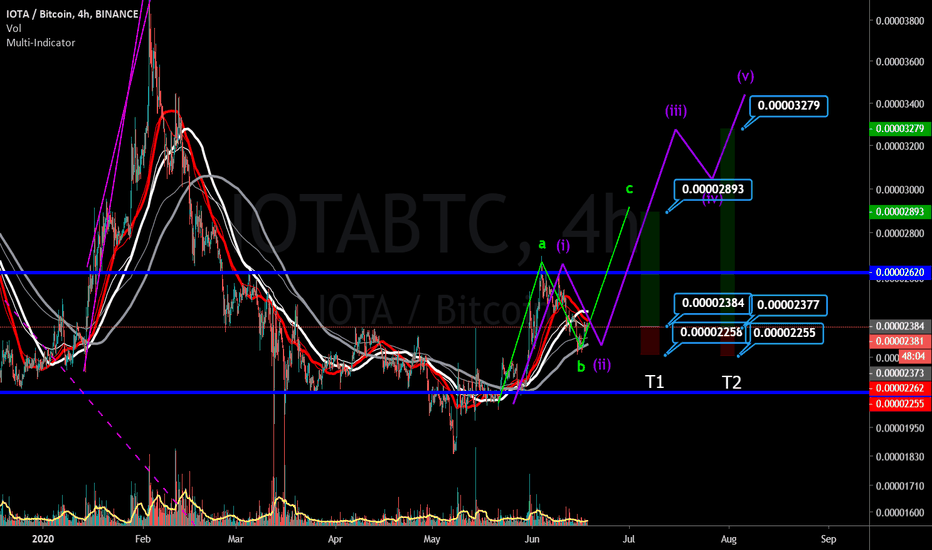
Task: Select the 0.00002384 callout box
Action: (713, 303)
